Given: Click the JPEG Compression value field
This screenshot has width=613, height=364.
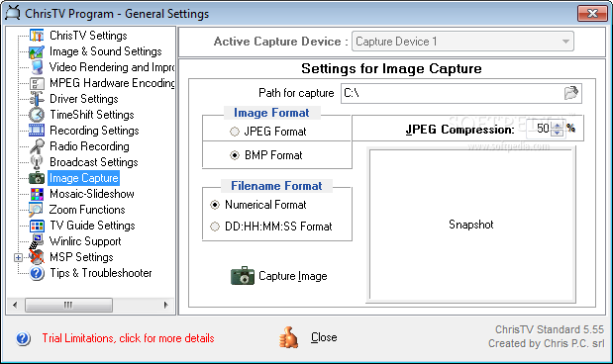Looking at the screenshot, I should coord(539,129).
